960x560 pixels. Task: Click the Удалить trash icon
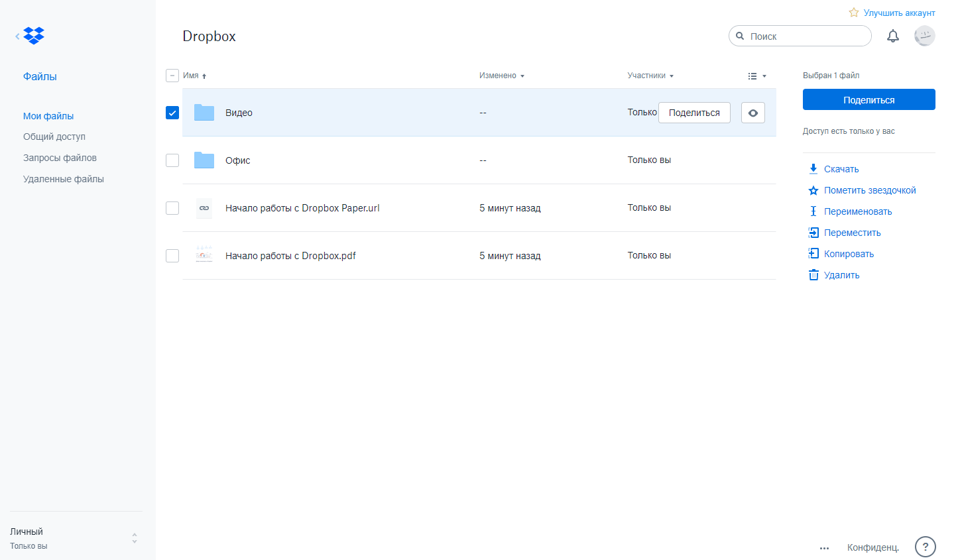[813, 274]
